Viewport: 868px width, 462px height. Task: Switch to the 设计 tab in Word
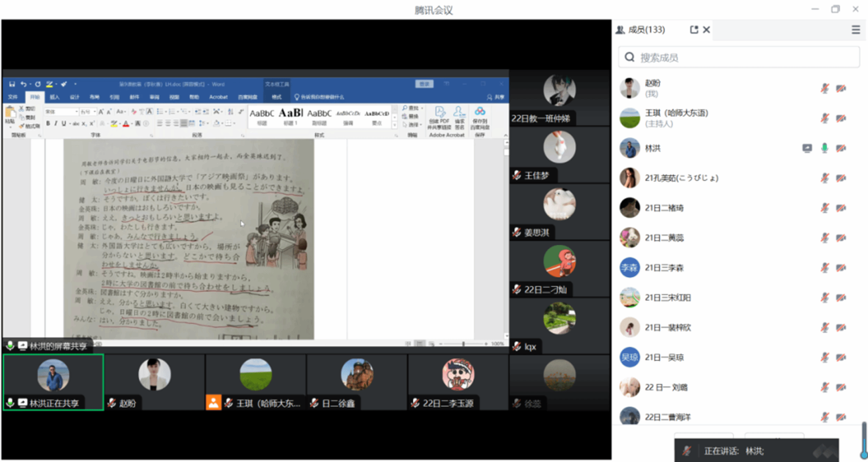(75, 97)
